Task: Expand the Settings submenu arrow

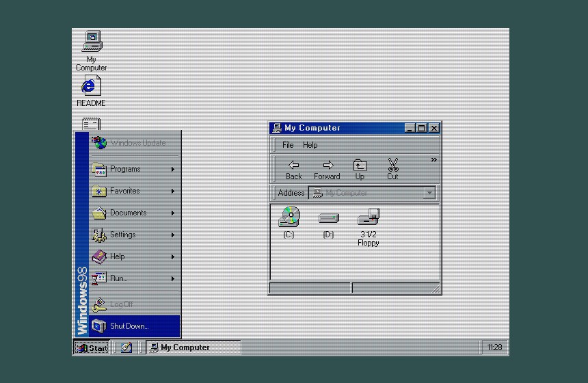Action: [x=173, y=235]
